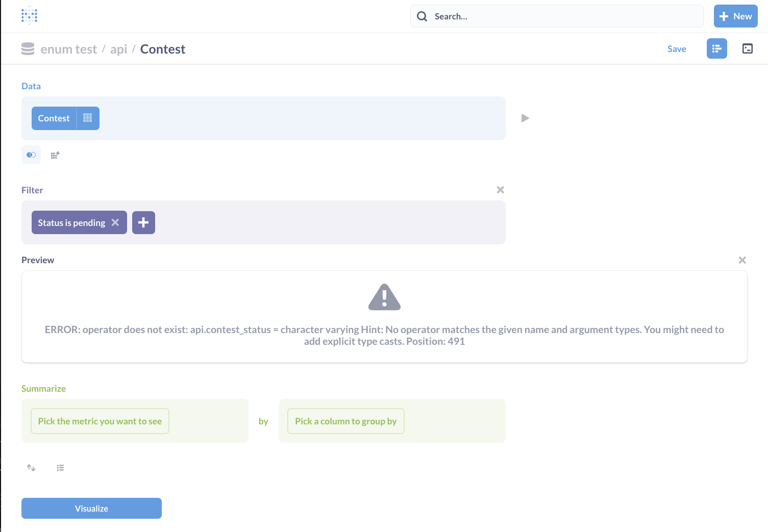The image size is (768, 532).
Task: Open Pick a column to group by
Action: pyautogui.click(x=345, y=421)
